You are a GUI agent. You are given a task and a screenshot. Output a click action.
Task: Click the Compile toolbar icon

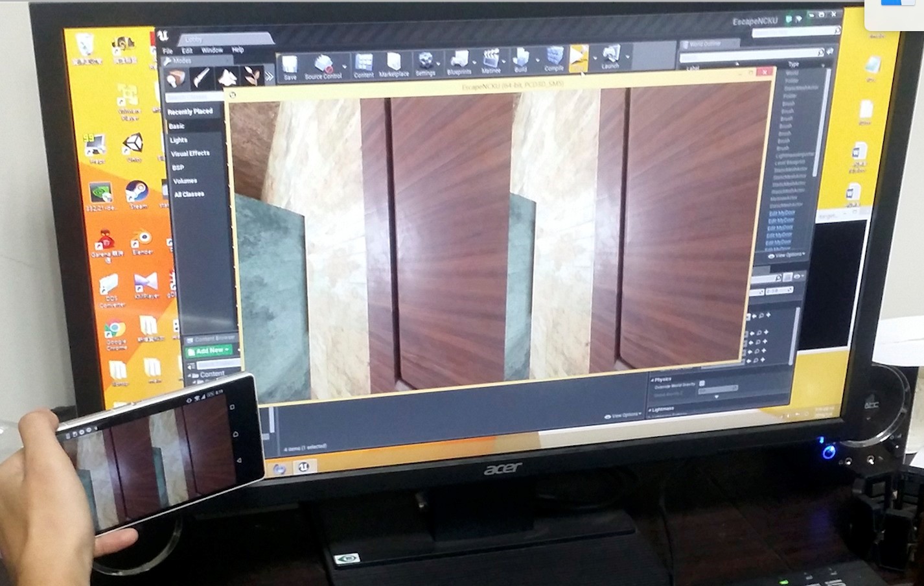554,59
